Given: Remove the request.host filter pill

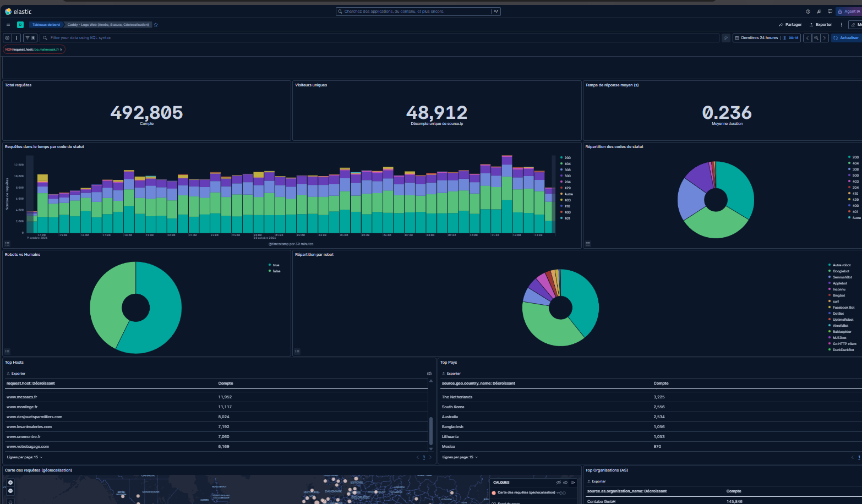Looking at the screenshot, I should click(61, 50).
